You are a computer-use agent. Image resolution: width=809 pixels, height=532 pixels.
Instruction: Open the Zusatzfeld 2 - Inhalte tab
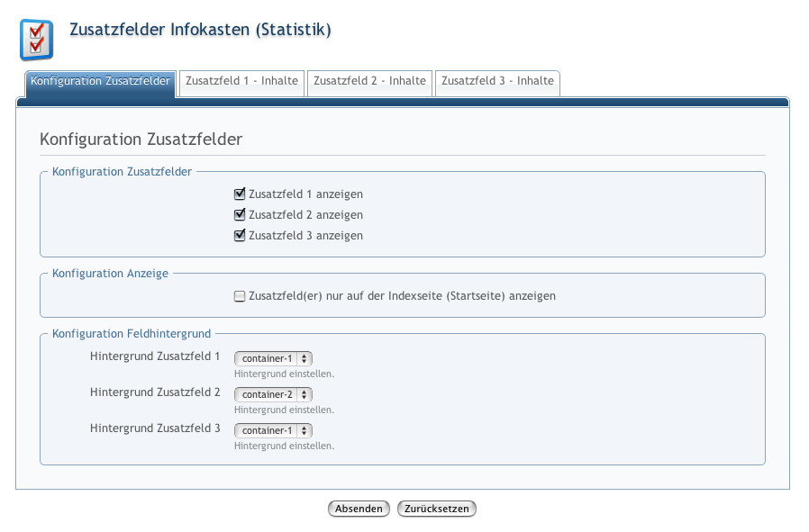[x=369, y=81]
